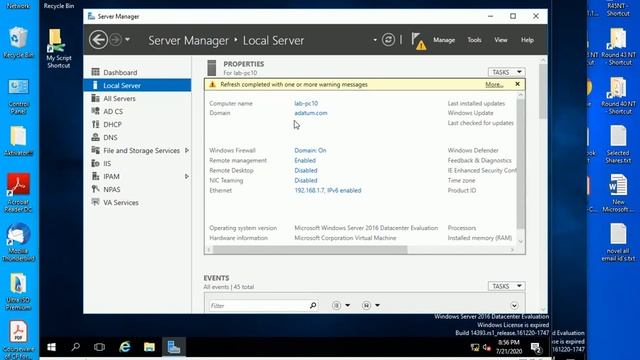Image resolution: width=640 pixels, height=360 pixels.
Task: Click Remote management Enabled link
Action: (305, 160)
